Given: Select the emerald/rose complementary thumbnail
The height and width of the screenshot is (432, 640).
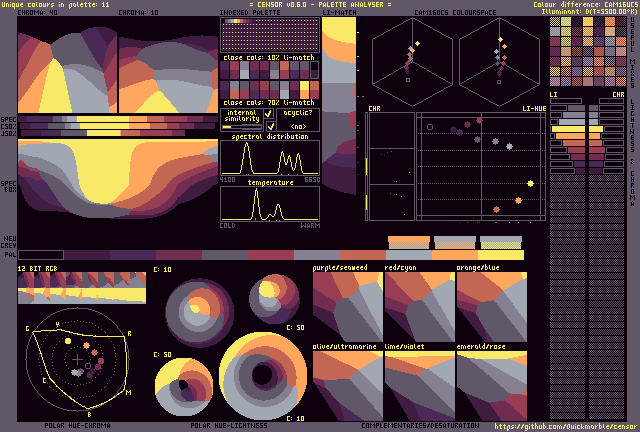Looking at the screenshot, I should tap(491, 384).
